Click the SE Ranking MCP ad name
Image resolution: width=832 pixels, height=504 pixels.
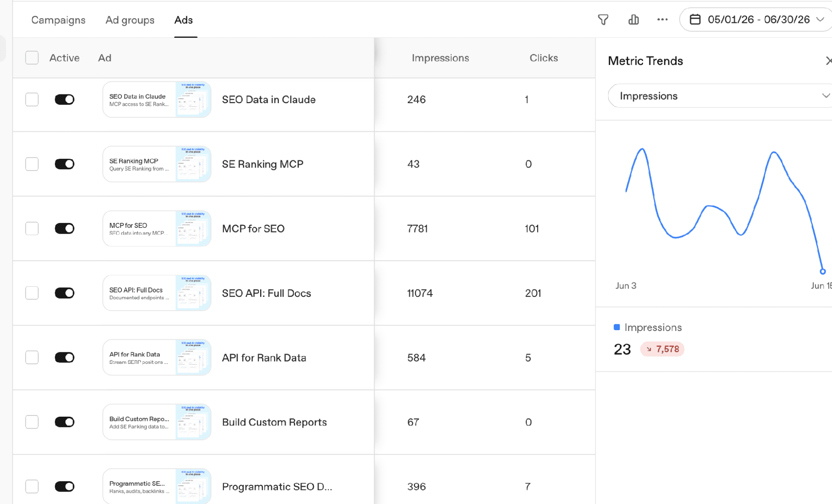coord(263,164)
